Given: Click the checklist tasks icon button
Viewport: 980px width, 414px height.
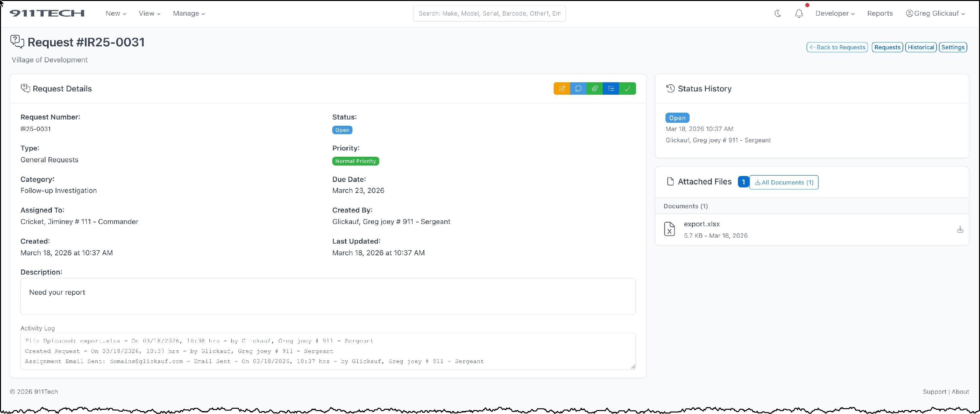Looking at the screenshot, I should pyautogui.click(x=611, y=88).
